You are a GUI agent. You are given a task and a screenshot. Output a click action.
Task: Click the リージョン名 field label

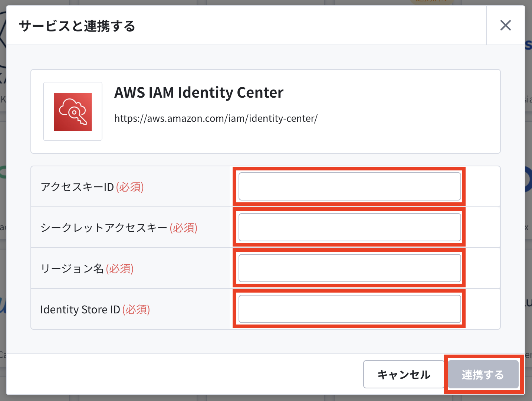pyautogui.click(x=72, y=268)
